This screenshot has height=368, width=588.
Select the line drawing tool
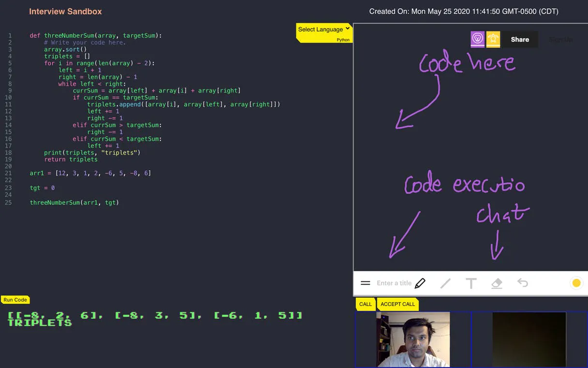445,283
